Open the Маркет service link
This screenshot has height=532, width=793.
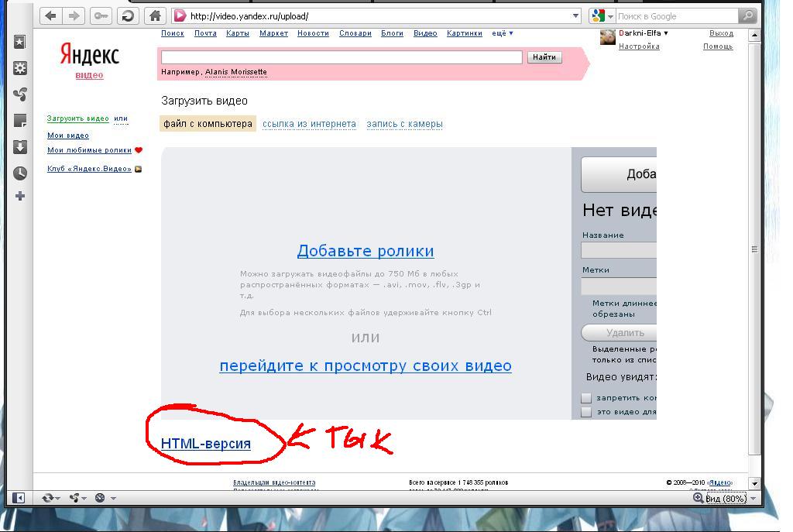(273, 33)
